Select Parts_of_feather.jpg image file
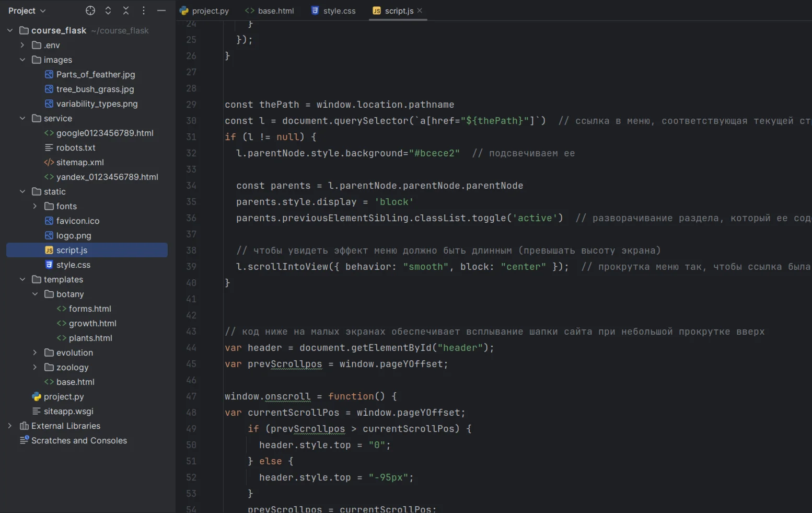 click(x=96, y=74)
